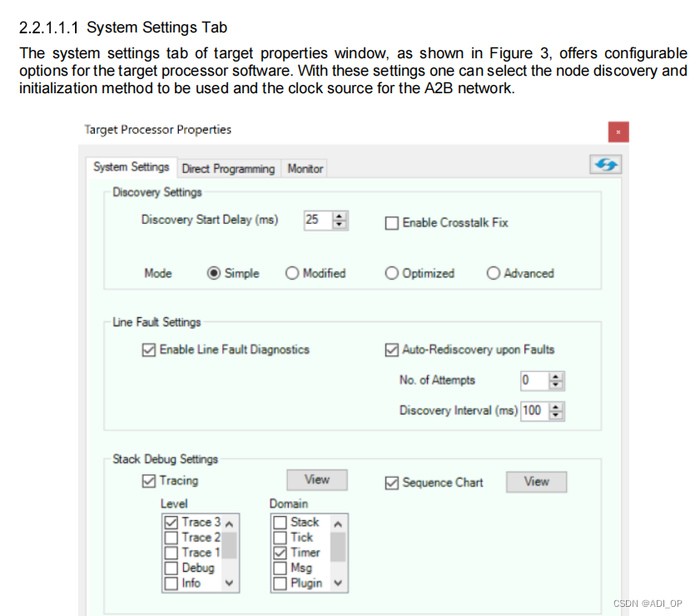Check Stack in the Domain list

pyautogui.click(x=280, y=523)
